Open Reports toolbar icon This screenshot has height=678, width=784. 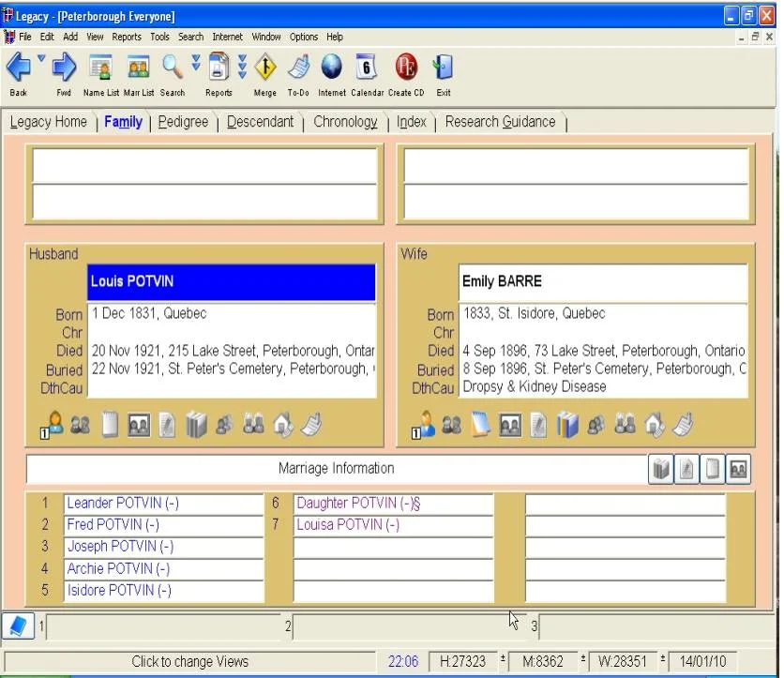[x=219, y=67]
